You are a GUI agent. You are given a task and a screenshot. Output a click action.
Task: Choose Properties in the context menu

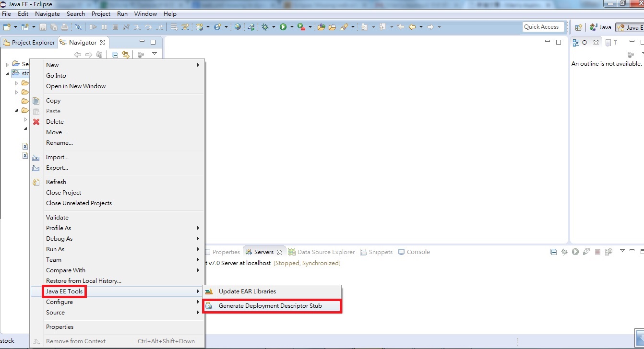point(118,327)
